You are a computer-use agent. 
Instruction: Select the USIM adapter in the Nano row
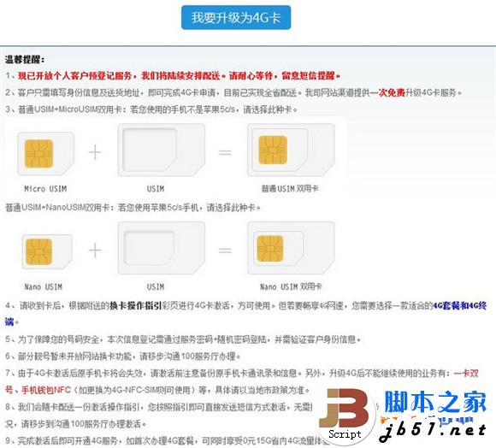pyautogui.click(x=162, y=248)
